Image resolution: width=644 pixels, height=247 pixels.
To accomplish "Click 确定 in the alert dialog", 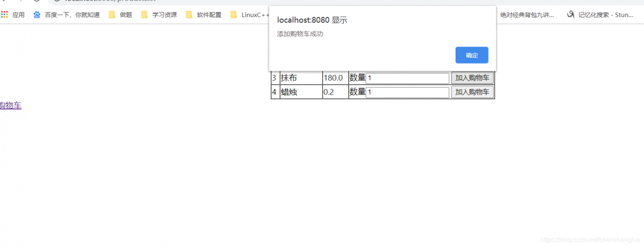I will click(471, 55).
